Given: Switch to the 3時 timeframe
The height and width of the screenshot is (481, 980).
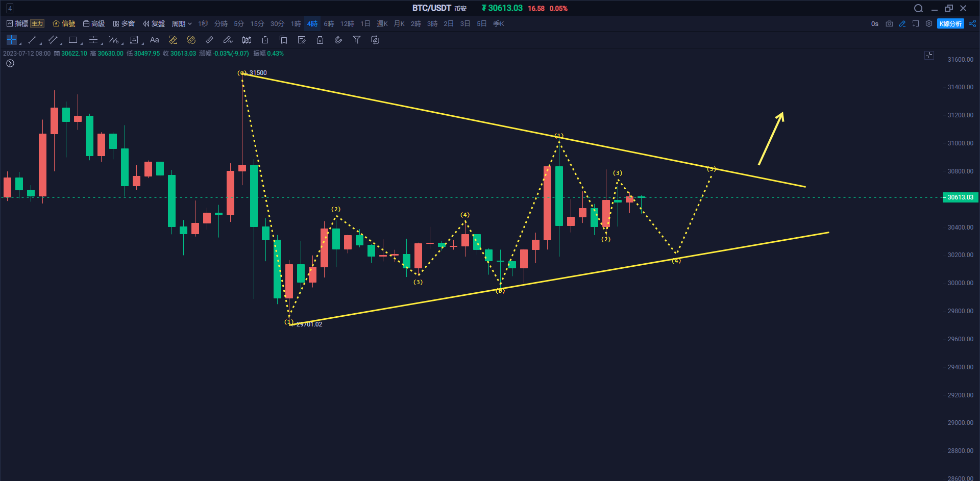Looking at the screenshot, I should [x=432, y=23].
